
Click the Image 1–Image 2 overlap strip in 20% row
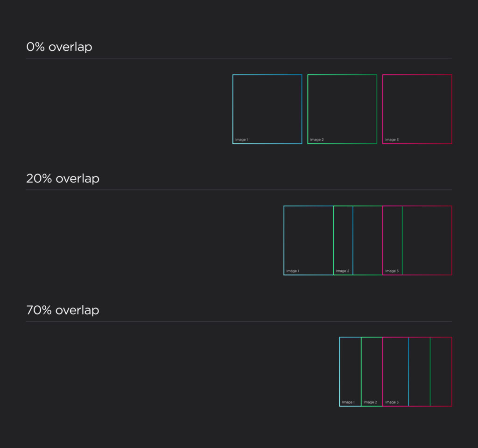(343, 240)
